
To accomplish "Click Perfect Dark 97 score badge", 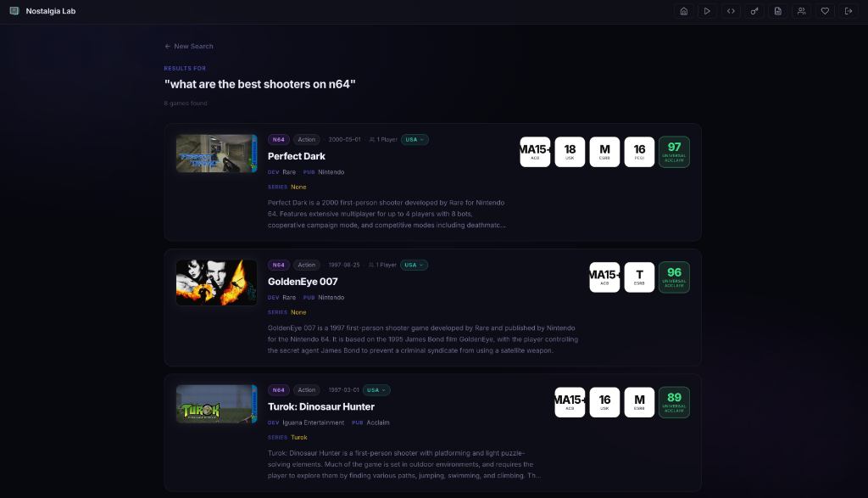I will pos(674,152).
